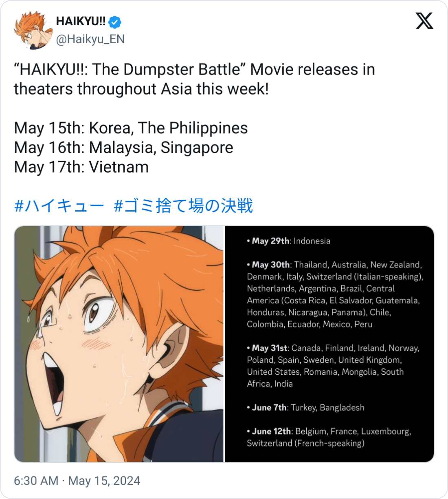Click the May 15th Korea, Philippines line
This screenshot has height=499, width=448.
point(131,128)
